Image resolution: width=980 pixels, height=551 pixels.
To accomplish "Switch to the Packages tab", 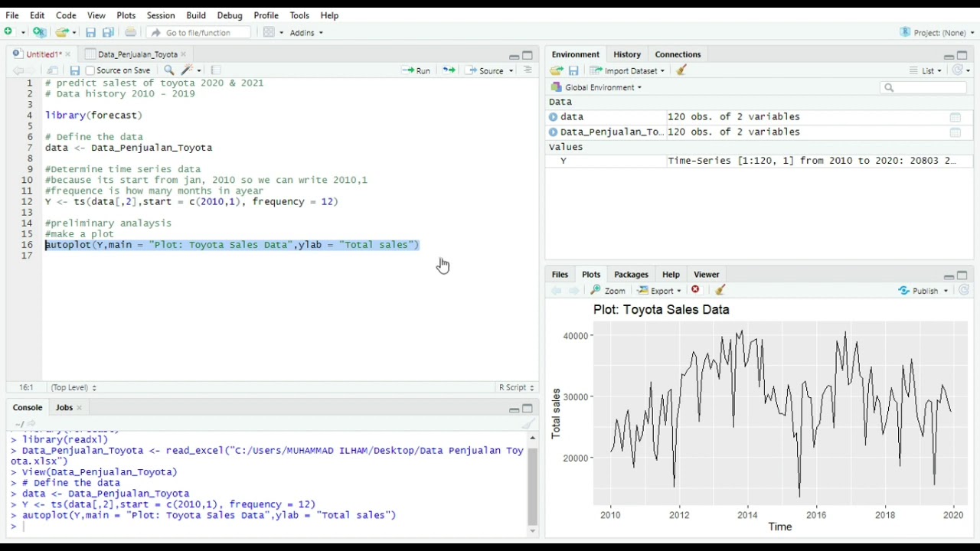I will coord(631,274).
